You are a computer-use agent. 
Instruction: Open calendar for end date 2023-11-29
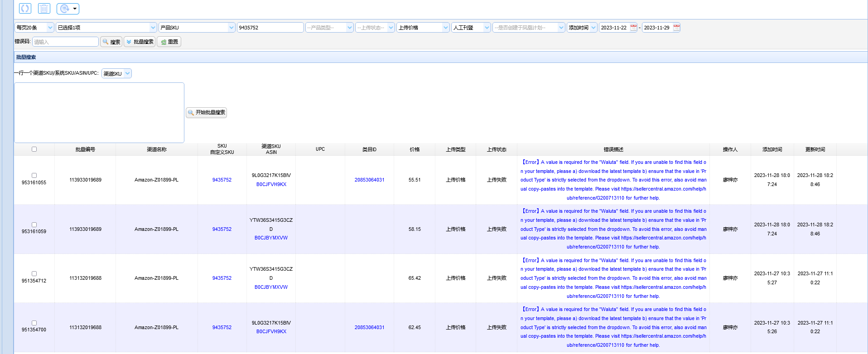coord(676,27)
